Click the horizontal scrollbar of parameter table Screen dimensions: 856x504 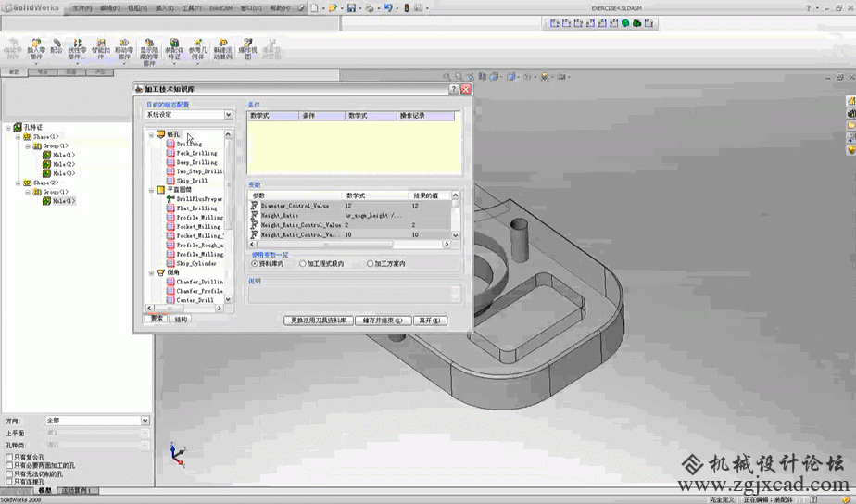click(349, 244)
